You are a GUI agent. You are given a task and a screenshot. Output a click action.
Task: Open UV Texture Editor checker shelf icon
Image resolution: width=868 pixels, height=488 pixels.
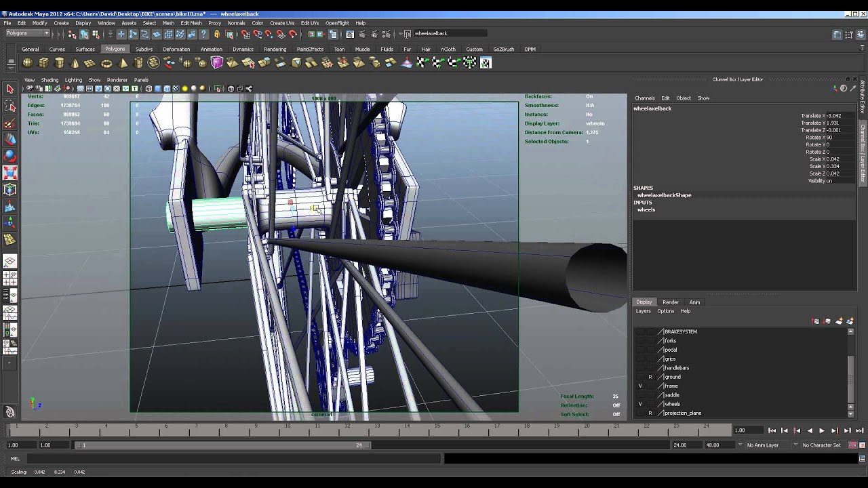click(486, 63)
